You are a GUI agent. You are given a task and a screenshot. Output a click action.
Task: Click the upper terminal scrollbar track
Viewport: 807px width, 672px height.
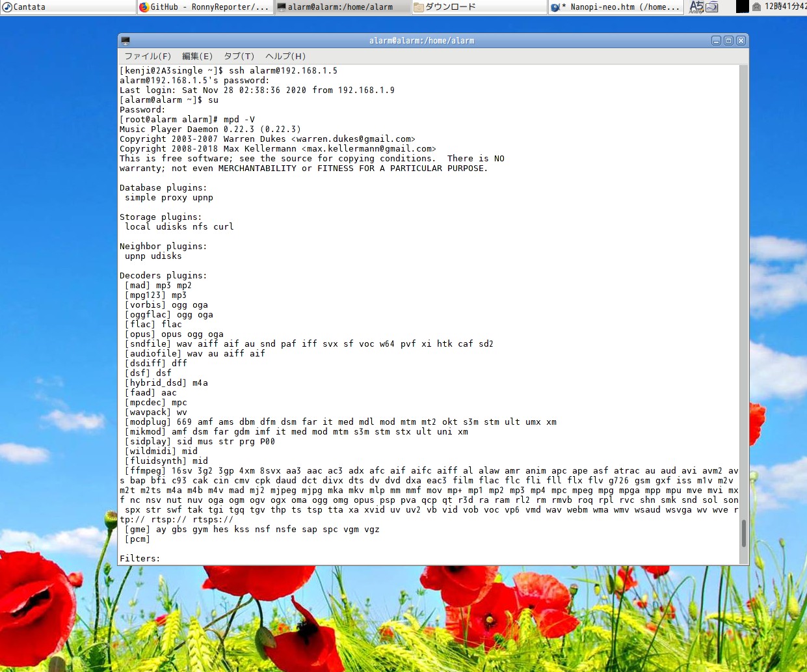(744, 260)
